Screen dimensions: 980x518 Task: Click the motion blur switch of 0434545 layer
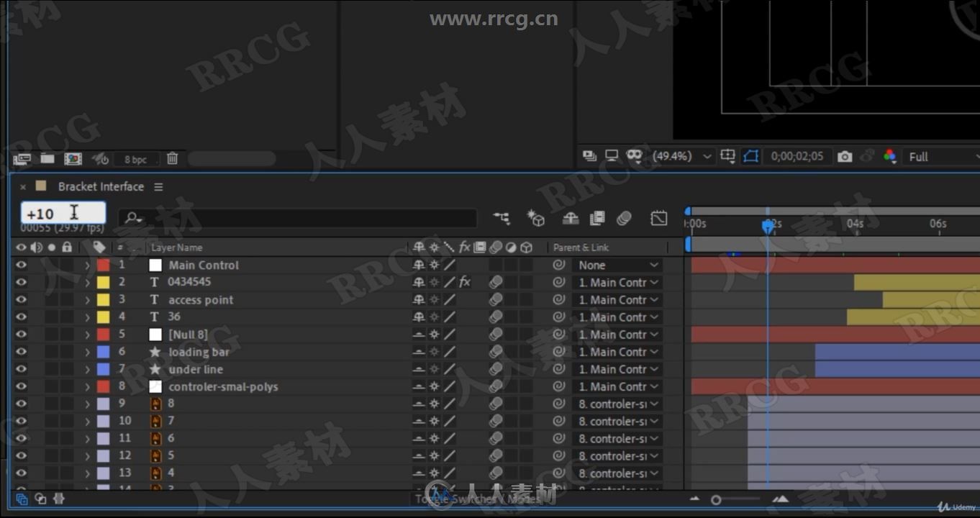tap(496, 282)
